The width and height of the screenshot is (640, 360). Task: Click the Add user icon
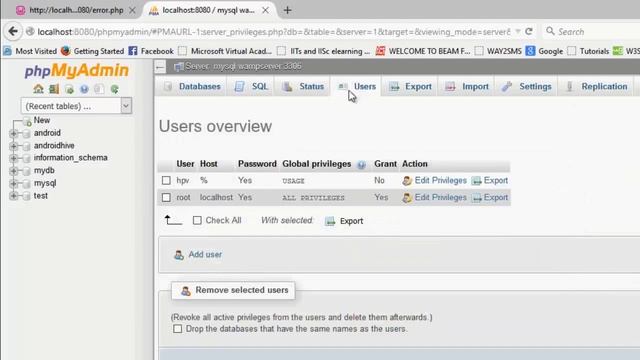tap(179, 255)
